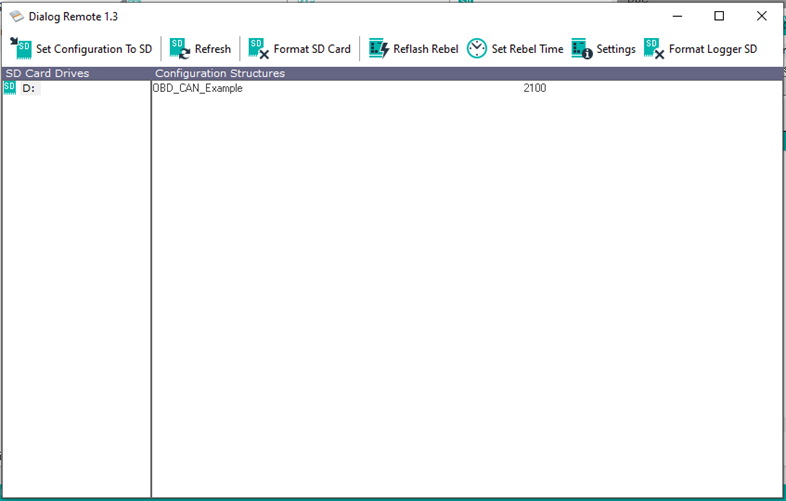Click the Set Rebel Time clock icon

tap(477, 48)
